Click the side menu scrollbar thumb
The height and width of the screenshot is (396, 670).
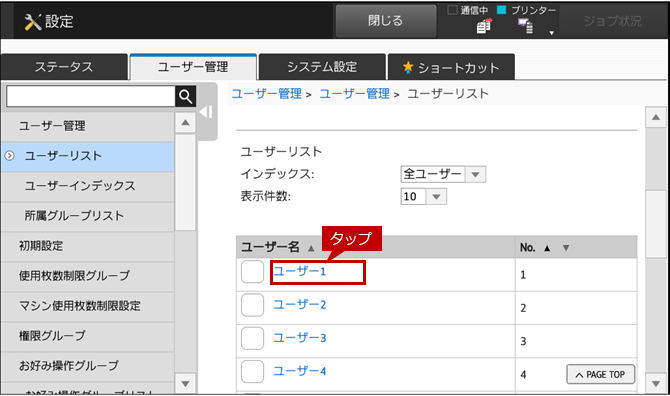[185, 182]
